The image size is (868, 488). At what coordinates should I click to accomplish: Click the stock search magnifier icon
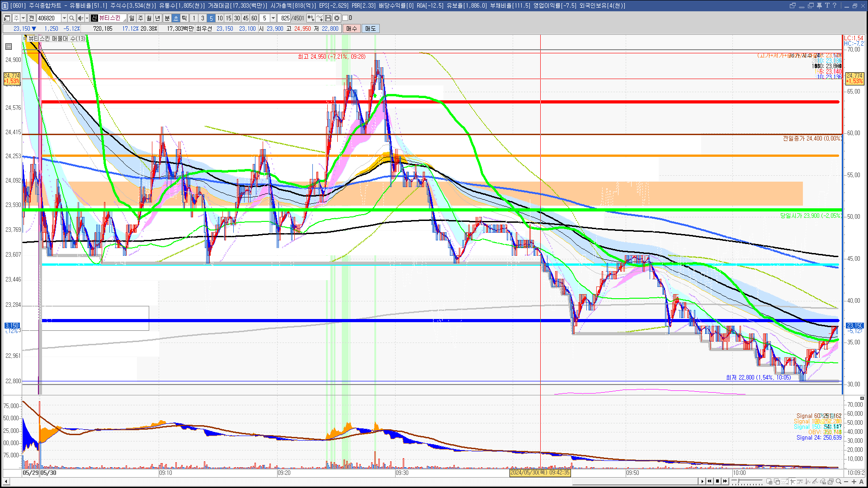(71, 18)
